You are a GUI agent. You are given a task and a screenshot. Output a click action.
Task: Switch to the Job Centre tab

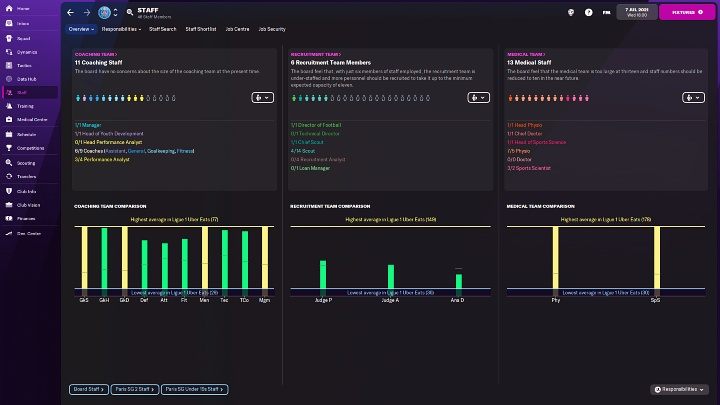point(237,29)
